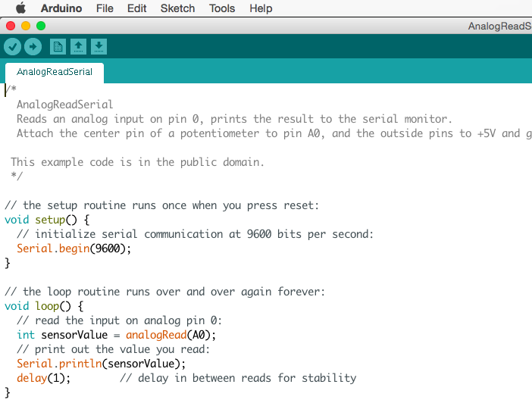Click the comment 'Attach the center pin of a potentiometer'

click(138, 133)
